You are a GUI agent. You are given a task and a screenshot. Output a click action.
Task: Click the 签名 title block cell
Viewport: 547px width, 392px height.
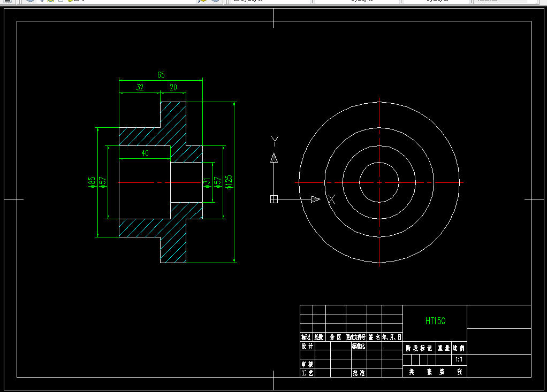coord(374,337)
